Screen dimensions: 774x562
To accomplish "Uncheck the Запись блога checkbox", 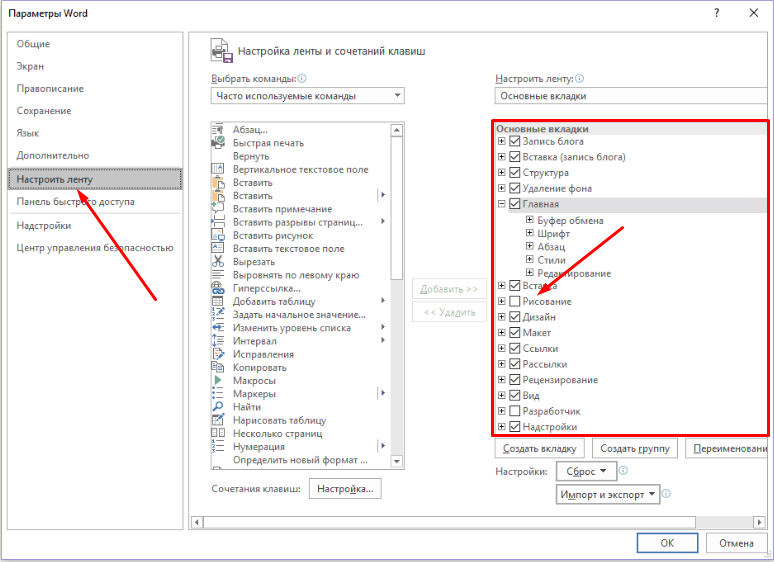I will coord(515,141).
